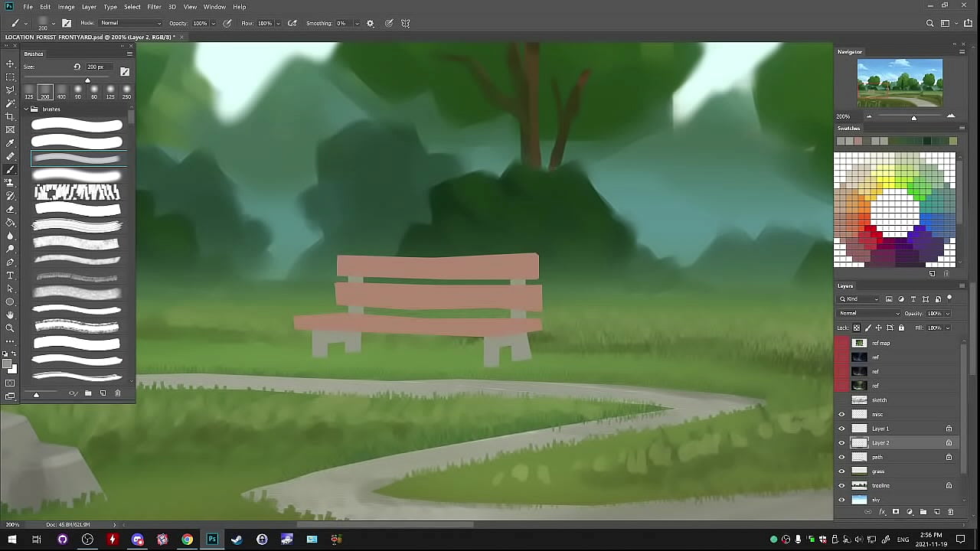The width and height of the screenshot is (980, 551).
Task: Open the layer blending mode dropdown
Action: point(869,314)
